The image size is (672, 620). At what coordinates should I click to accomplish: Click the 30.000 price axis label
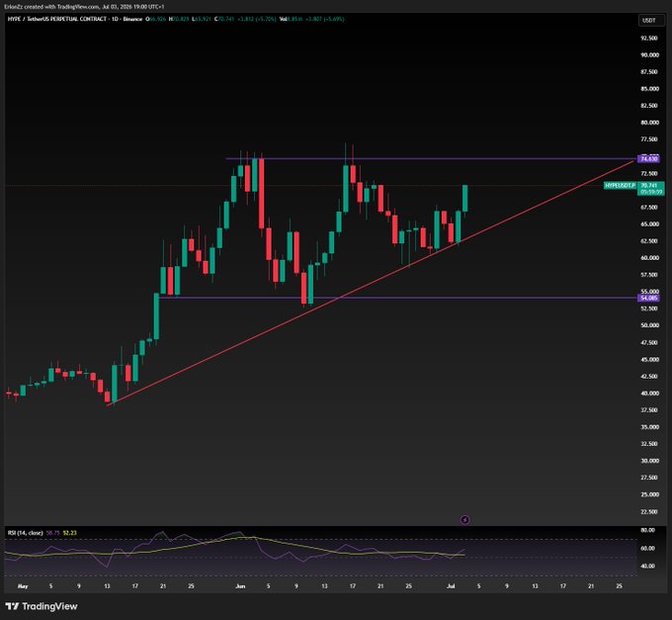(649, 461)
